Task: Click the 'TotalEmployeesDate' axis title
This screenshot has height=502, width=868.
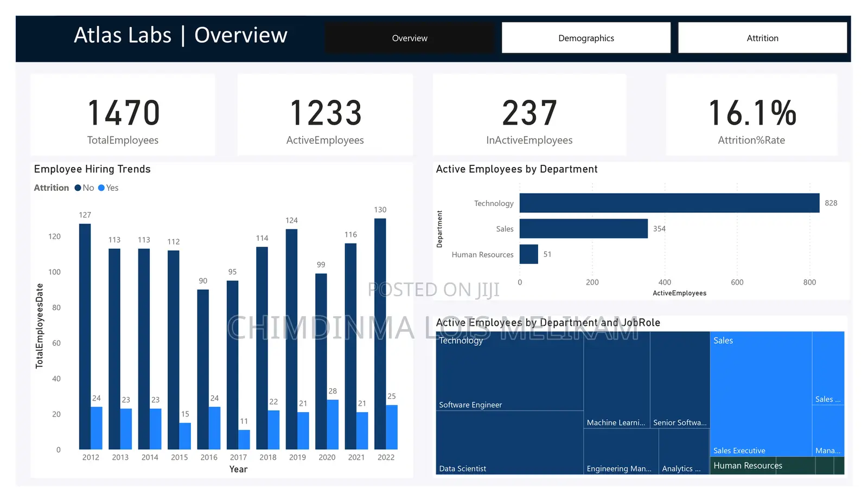Action: click(39, 326)
